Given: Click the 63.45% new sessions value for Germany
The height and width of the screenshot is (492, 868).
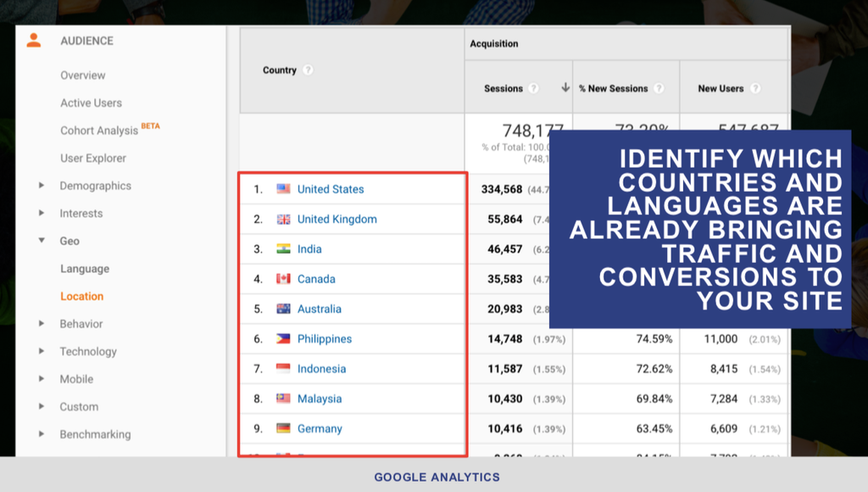Looking at the screenshot, I should click(654, 429).
